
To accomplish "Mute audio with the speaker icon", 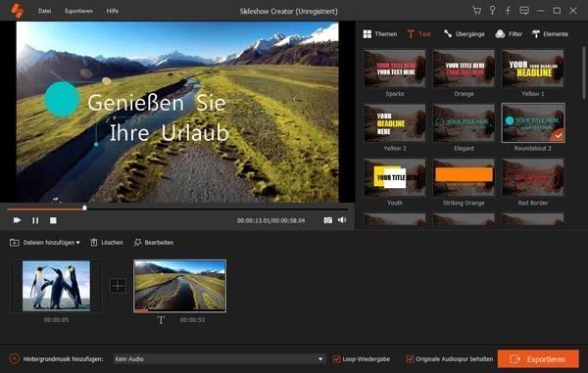I will pos(342,220).
